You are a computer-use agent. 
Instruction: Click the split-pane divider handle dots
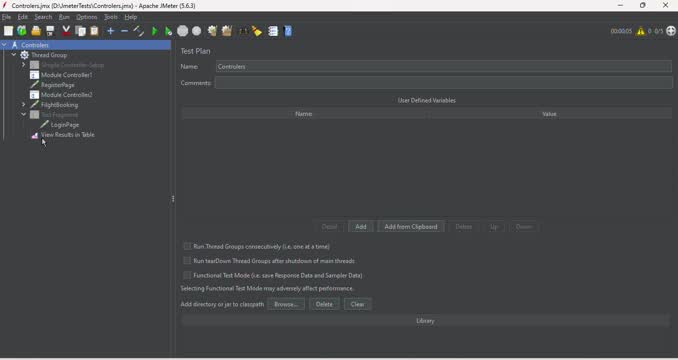[173, 199]
